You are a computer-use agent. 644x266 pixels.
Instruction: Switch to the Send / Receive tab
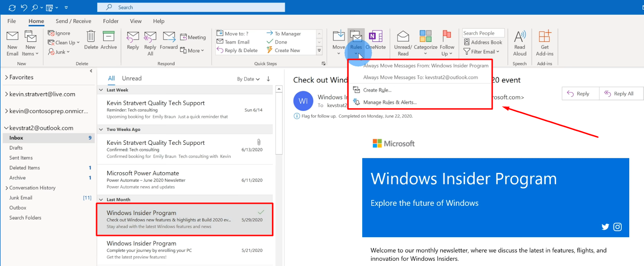73,21
